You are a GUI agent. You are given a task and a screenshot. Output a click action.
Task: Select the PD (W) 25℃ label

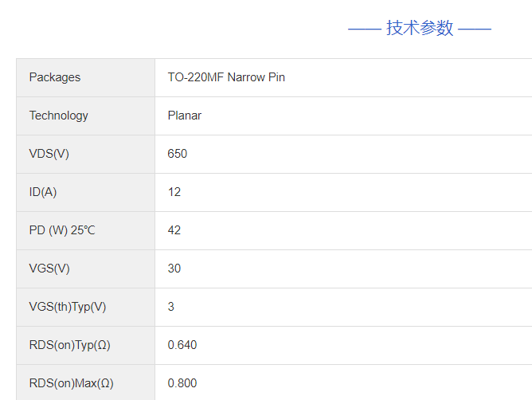[62, 230]
